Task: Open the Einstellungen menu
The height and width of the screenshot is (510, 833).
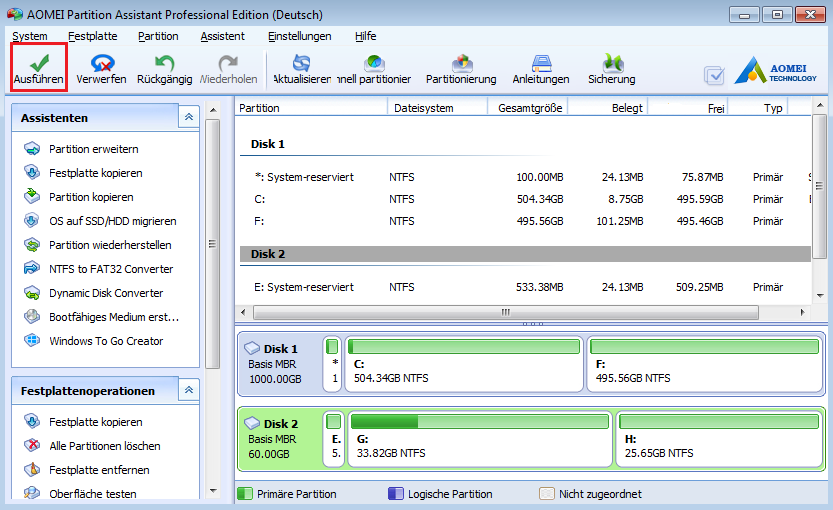Action: tap(299, 36)
